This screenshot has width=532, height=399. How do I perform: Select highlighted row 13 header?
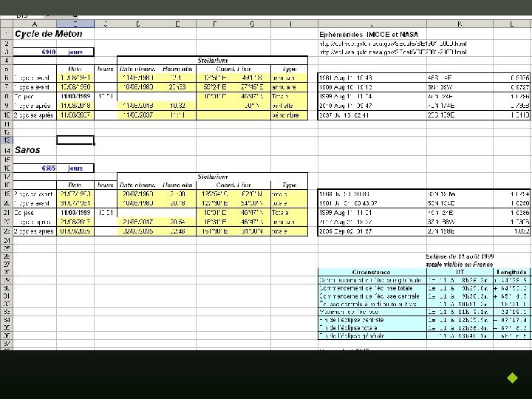click(7, 140)
